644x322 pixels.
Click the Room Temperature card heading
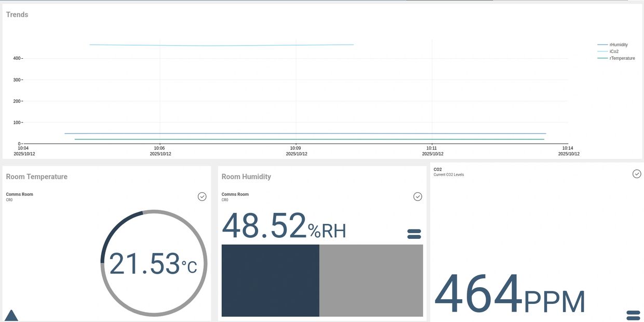coord(37,177)
